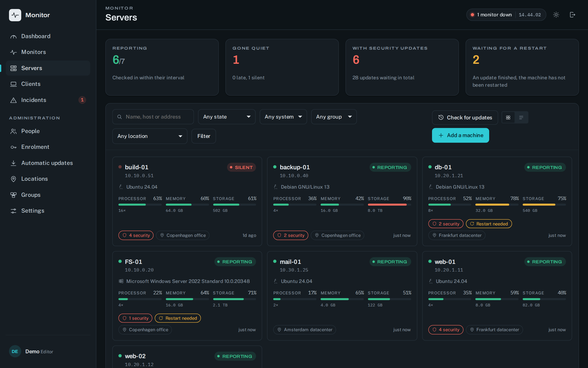This screenshot has width=588, height=368.
Task: Open the Dashboard page
Action: [x=48, y=36]
